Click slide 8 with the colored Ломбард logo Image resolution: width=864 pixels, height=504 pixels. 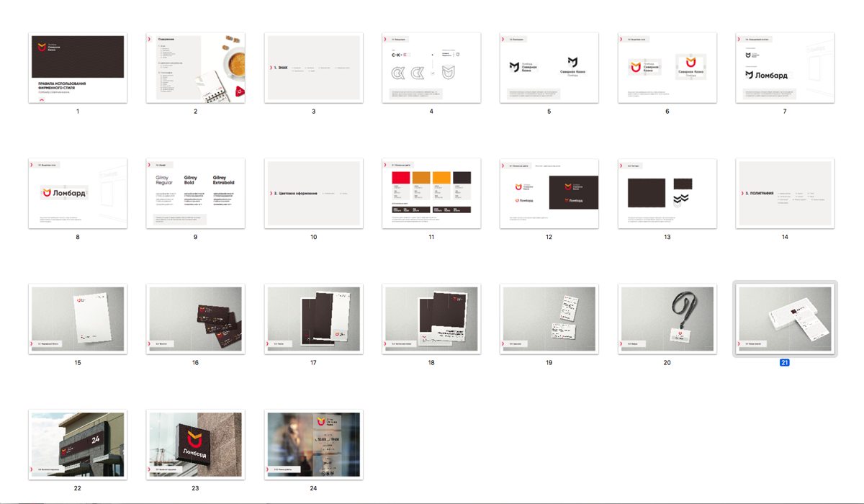pos(77,194)
